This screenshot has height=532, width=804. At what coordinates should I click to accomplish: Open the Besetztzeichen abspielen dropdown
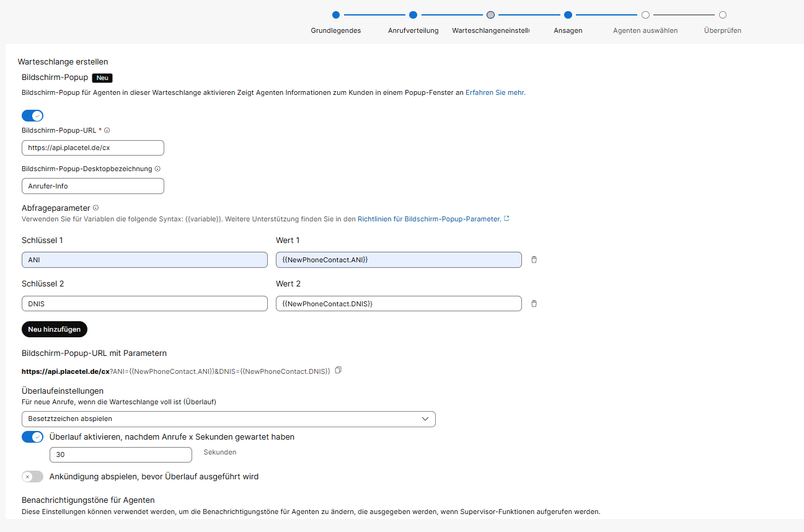228,419
